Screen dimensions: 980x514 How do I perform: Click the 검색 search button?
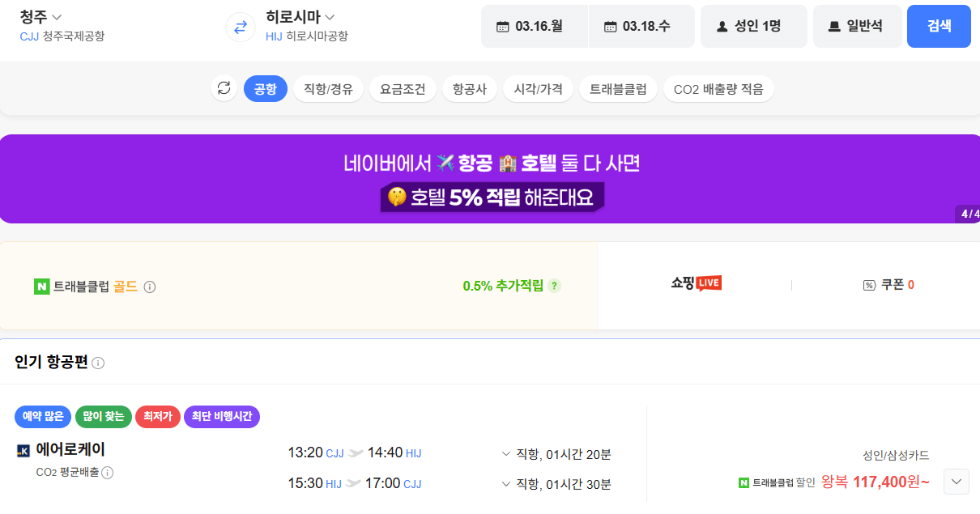coord(939,26)
